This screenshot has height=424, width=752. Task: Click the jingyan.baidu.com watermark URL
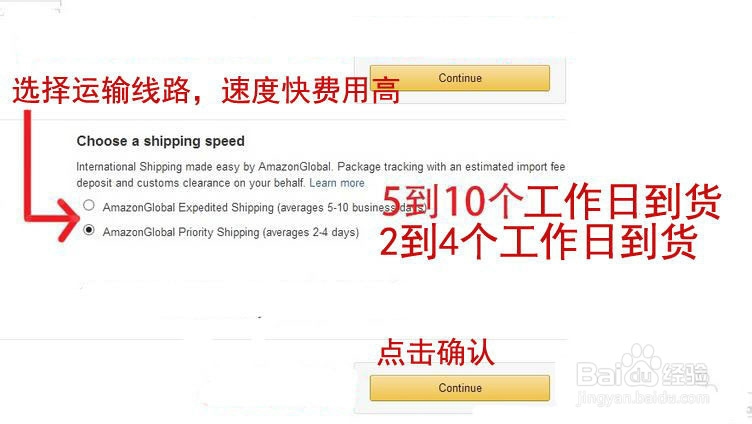642,398
